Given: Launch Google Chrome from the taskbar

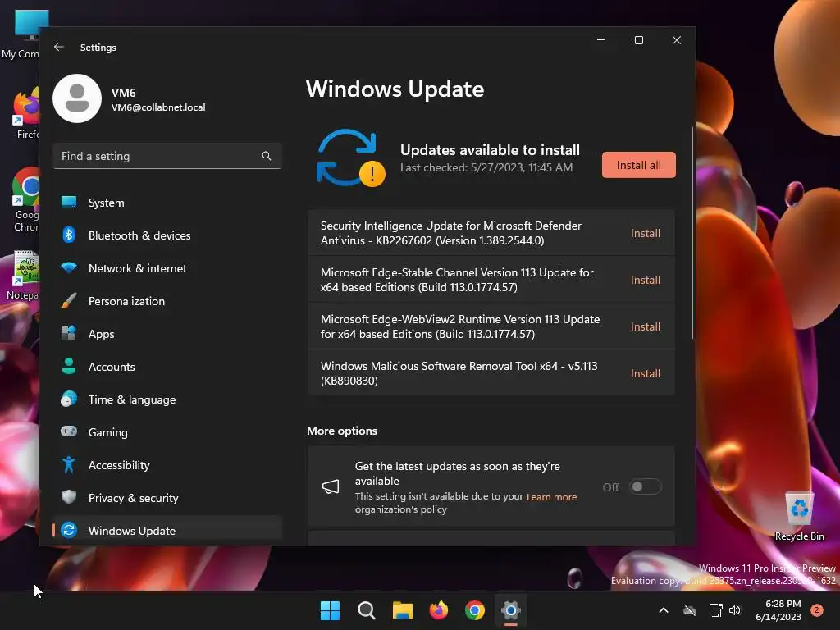Looking at the screenshot, I should [x=475, y=610].
